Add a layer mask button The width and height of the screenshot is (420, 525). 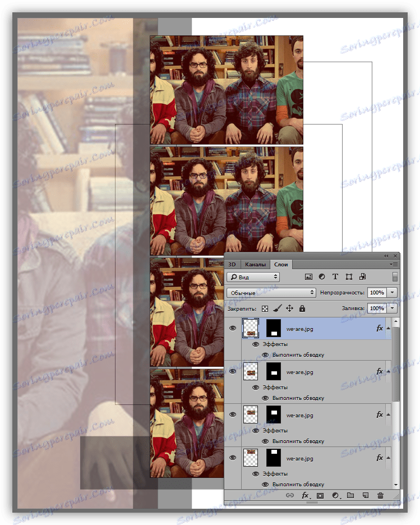320,495
